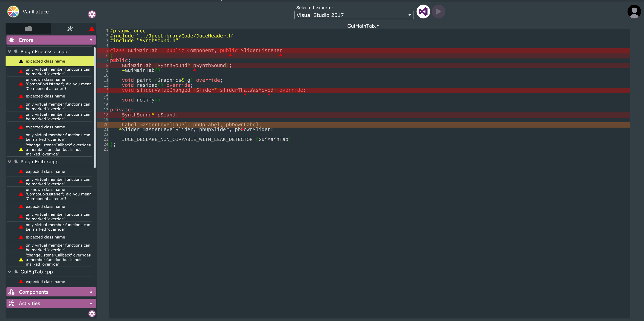
Task: Collapse the PluginProcessor.cpp error group
Action: [x=10, y=51]
